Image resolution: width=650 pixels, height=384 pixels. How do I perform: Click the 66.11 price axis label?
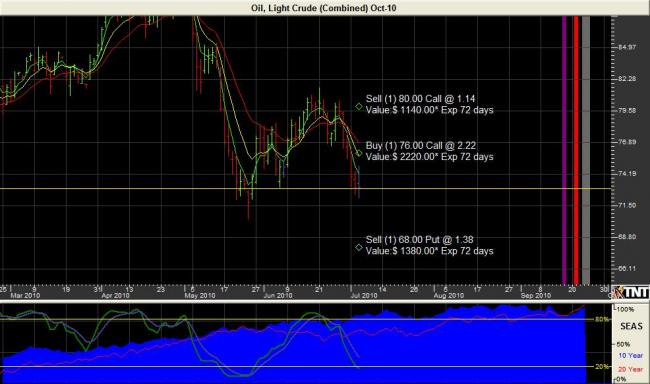[627, 269]
